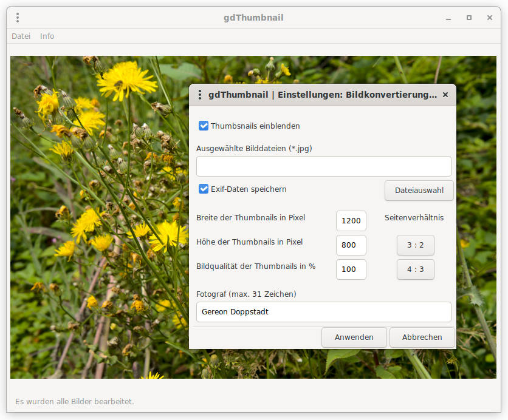Open the main window's three-dot menu
Viewport: 508px width, 420px height.
pyautogui.click(x=18, y=18)
